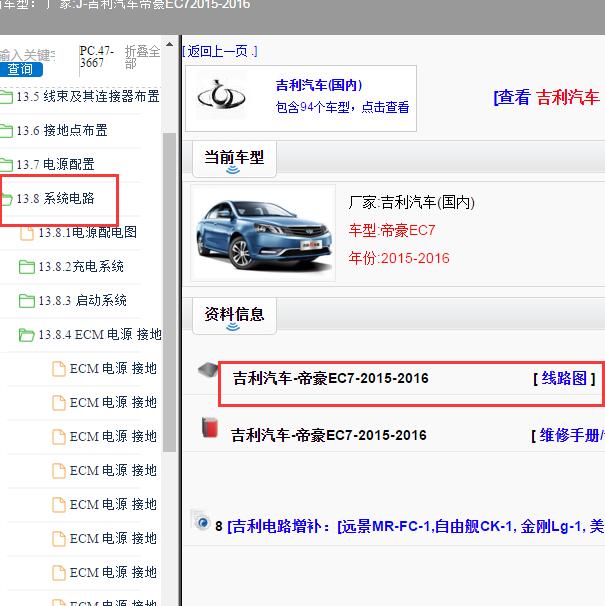This screenshot has height=606, width=605.
Task: Click the folder icon of 13.7 电源配置
Action: click(6, 165)
